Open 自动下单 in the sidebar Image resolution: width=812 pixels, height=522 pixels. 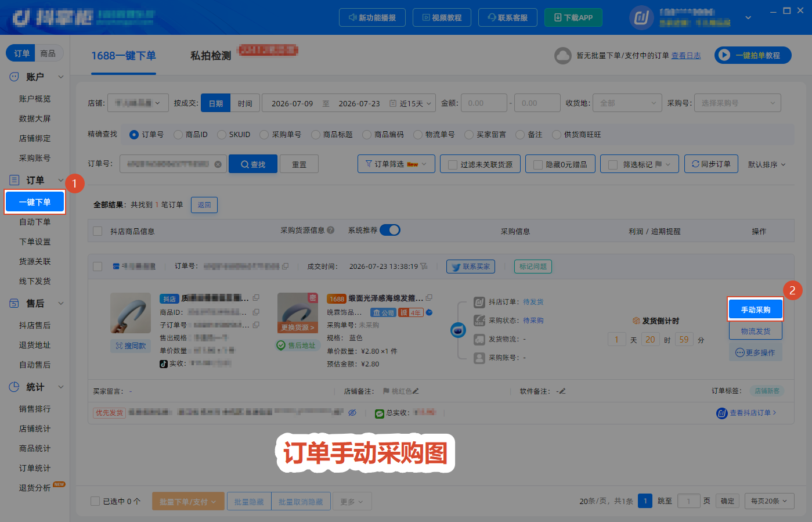(35, 222)
